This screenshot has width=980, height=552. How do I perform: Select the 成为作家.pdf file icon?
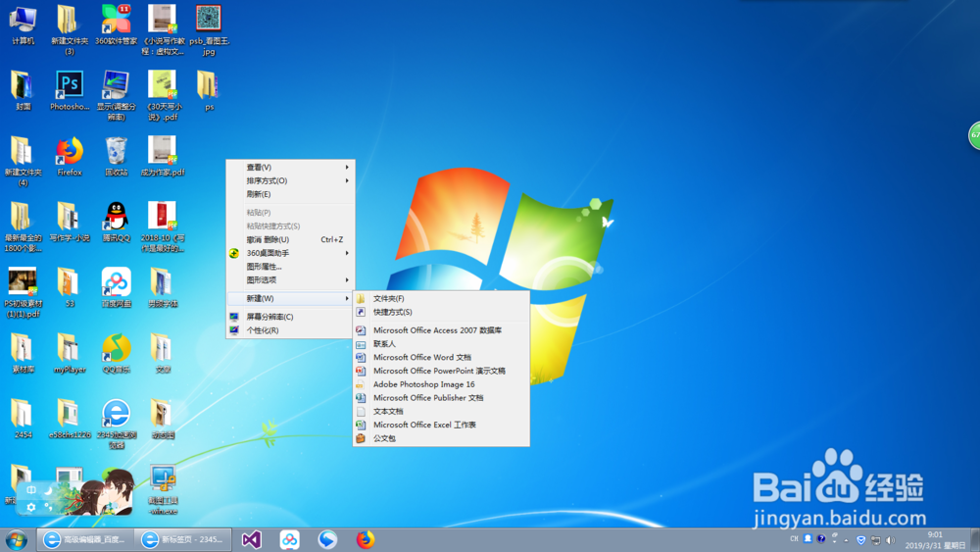tap(163, 157)
